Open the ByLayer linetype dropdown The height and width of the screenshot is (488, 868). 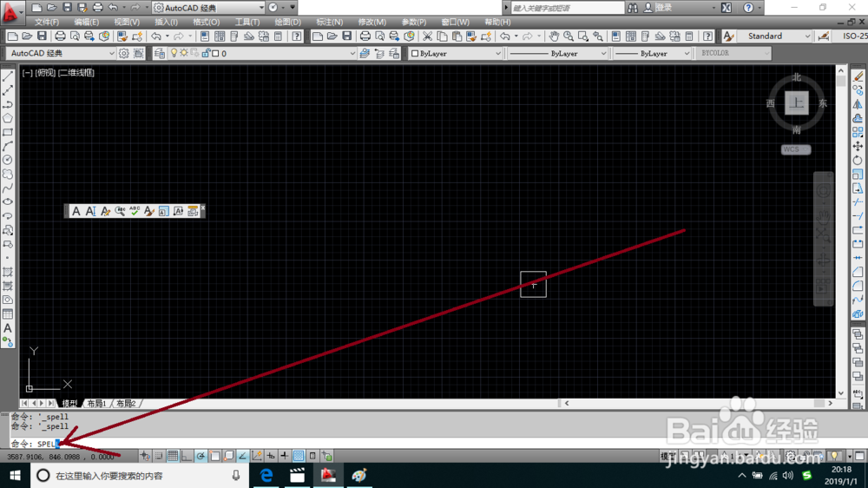(603, 54)
